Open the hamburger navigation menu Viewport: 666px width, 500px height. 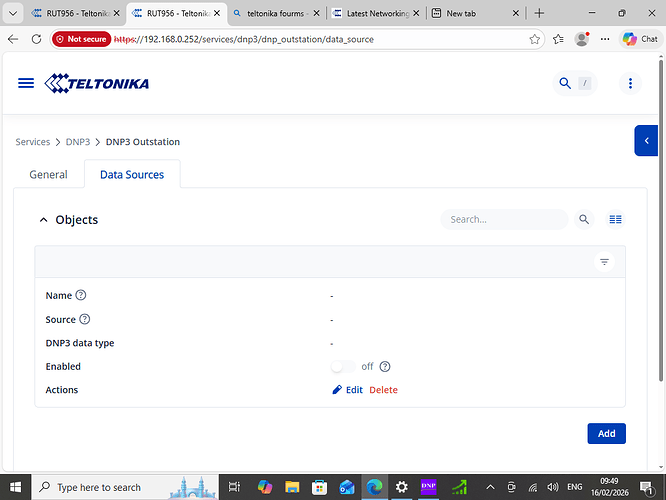[26, 83]
